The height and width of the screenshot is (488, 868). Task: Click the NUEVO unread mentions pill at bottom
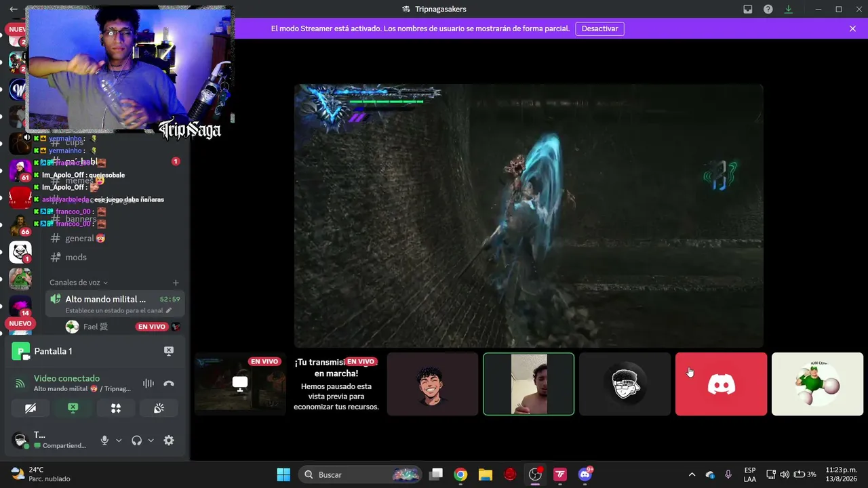20,324
